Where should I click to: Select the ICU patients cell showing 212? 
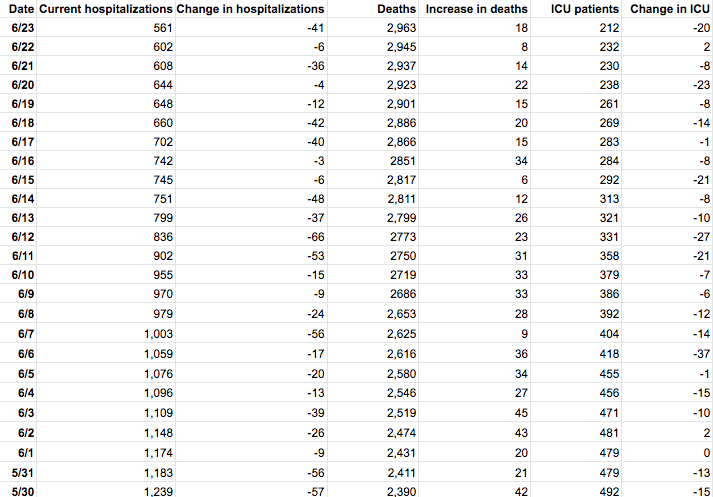click(x=606, y=28)
